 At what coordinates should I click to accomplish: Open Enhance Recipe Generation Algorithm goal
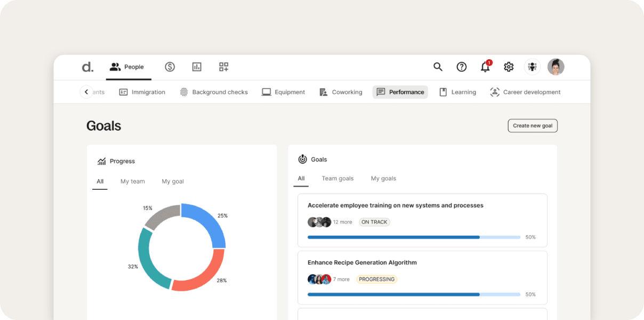pos(362,262)
